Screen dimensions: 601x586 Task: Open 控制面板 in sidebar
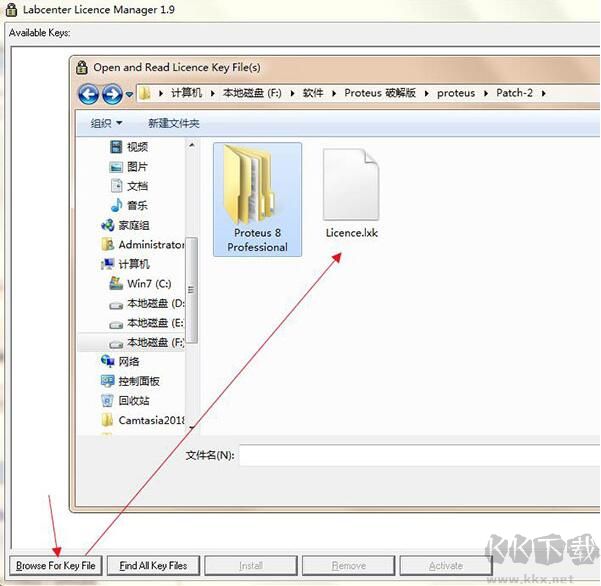(x=139, y=381)
